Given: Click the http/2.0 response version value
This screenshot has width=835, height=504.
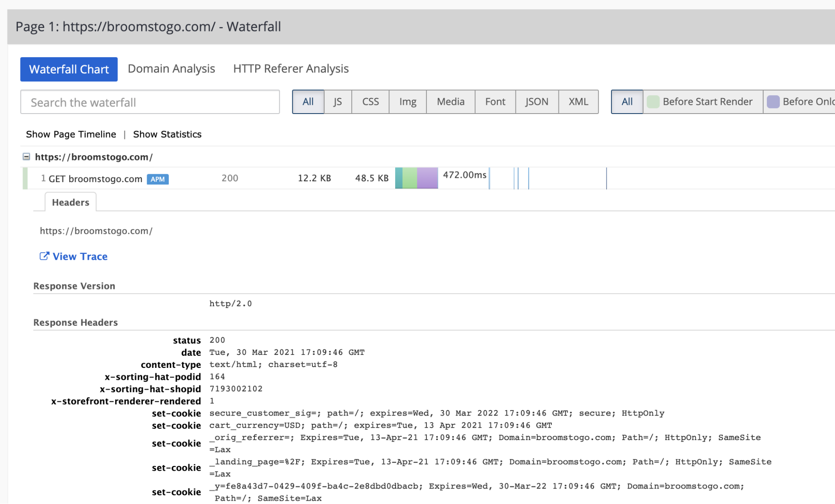Looking at the screenshot, I should tap(231, 304).
